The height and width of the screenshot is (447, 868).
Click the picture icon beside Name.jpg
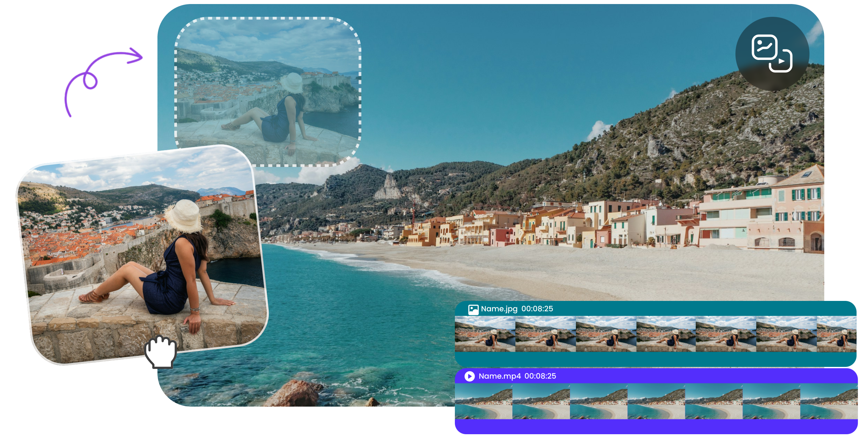[473, 309]
